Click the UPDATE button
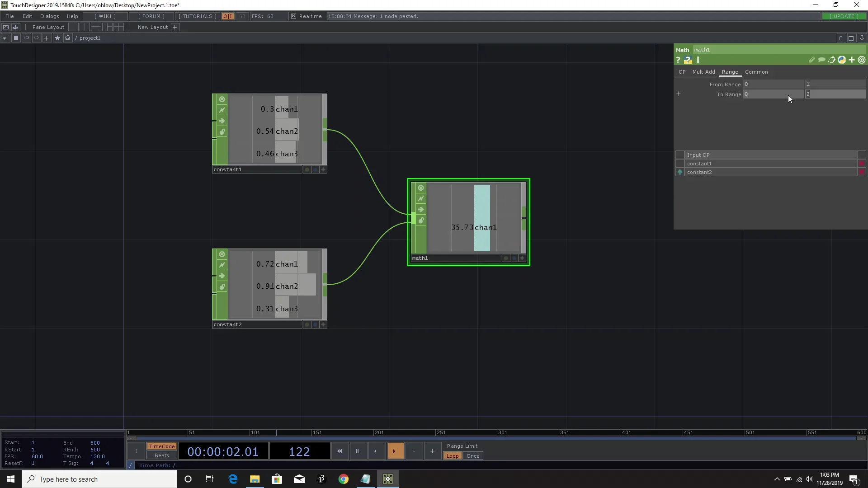Image resolution: width=868 pixels, height=488 pixels. click(844, 16)
